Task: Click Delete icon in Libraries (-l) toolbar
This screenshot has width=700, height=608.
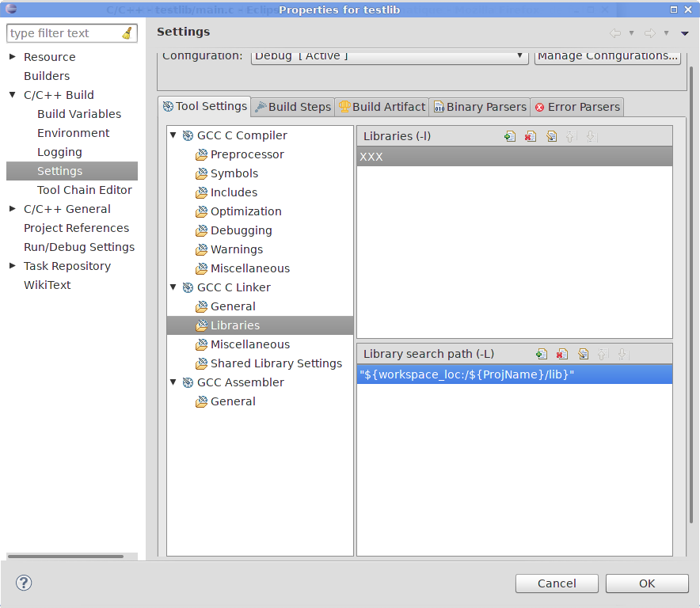Action: [531, 136]
